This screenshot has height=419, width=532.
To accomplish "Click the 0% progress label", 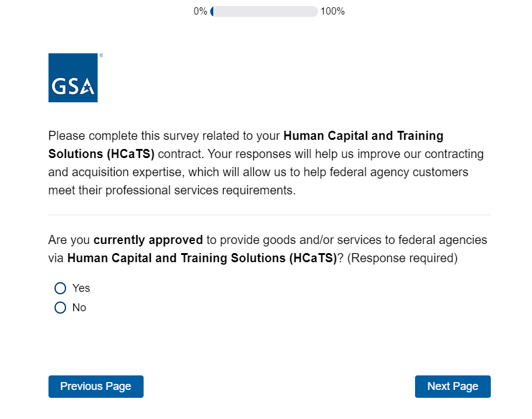I will pos(201,12).
